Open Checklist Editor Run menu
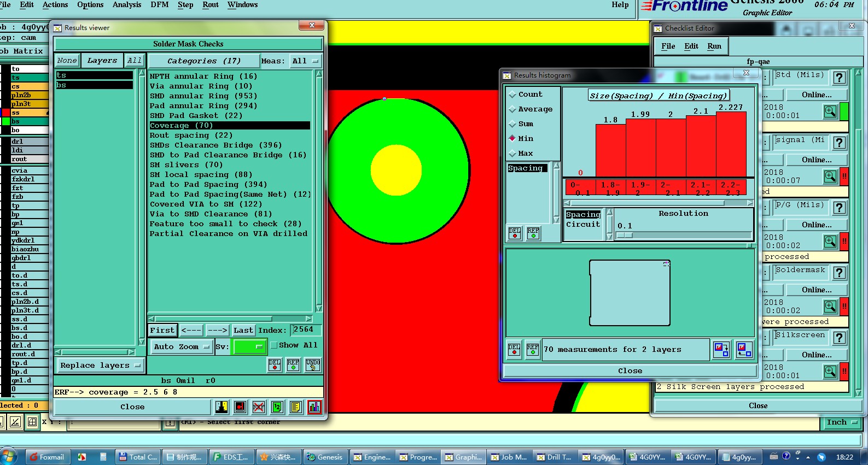The image size is (868, 465). [714, 46]
